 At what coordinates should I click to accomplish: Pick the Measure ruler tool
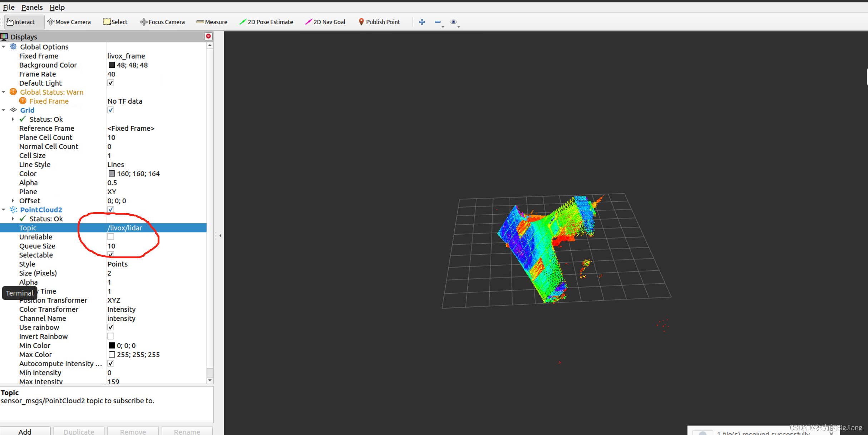(x=212, y=22)
